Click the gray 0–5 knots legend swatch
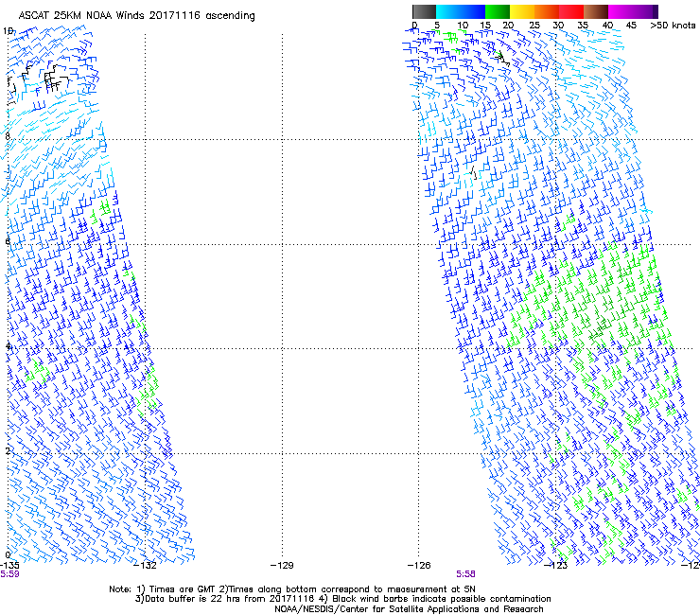The width and height of the screenshot is (700, 615). (x=424, y=11)
